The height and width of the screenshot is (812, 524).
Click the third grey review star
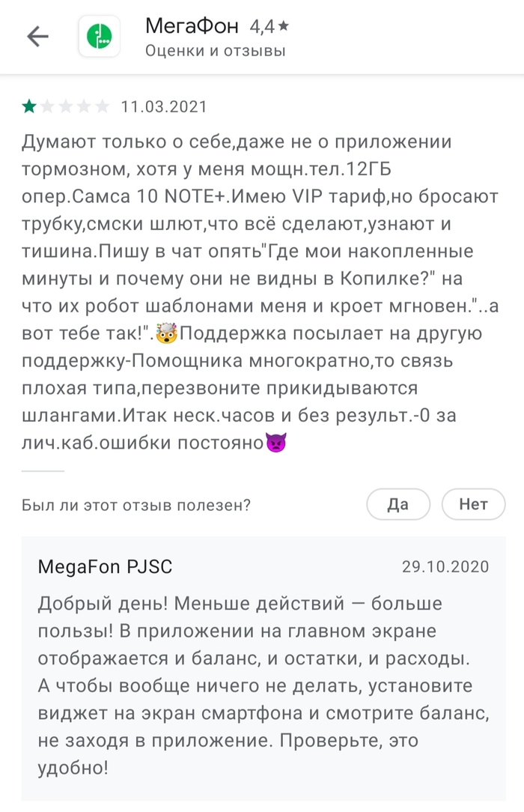click(66, 106)
